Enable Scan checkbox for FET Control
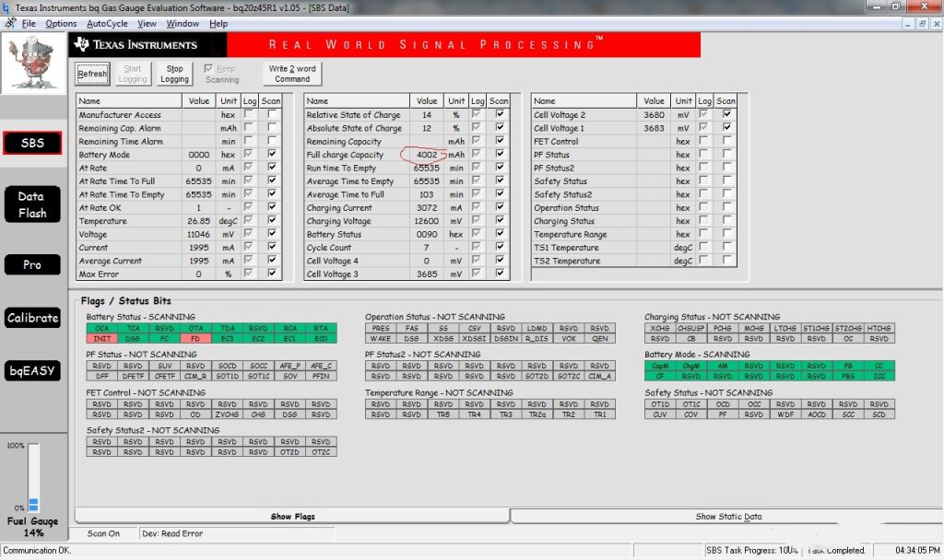The height and width of the screenshot is (560, 944). click(727, 140)
